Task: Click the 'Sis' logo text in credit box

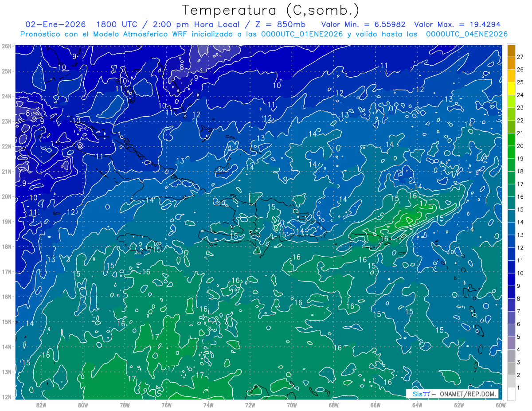Action: pyautogui.click(x=418, y=394)
